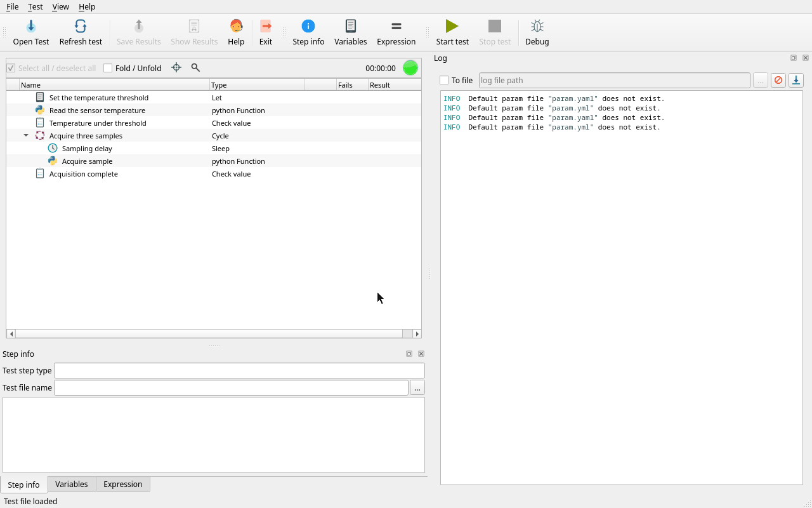Click the Result column header

[394, 84]
